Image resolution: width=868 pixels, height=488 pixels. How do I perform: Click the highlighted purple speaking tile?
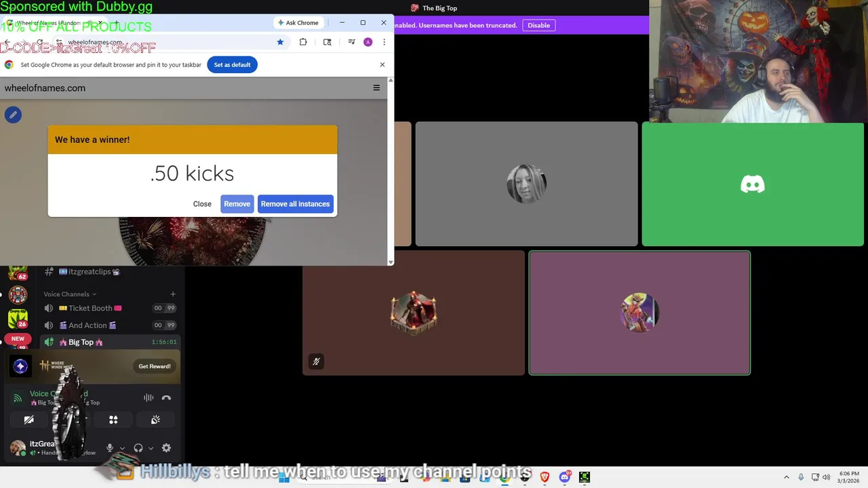pos(639,313)
